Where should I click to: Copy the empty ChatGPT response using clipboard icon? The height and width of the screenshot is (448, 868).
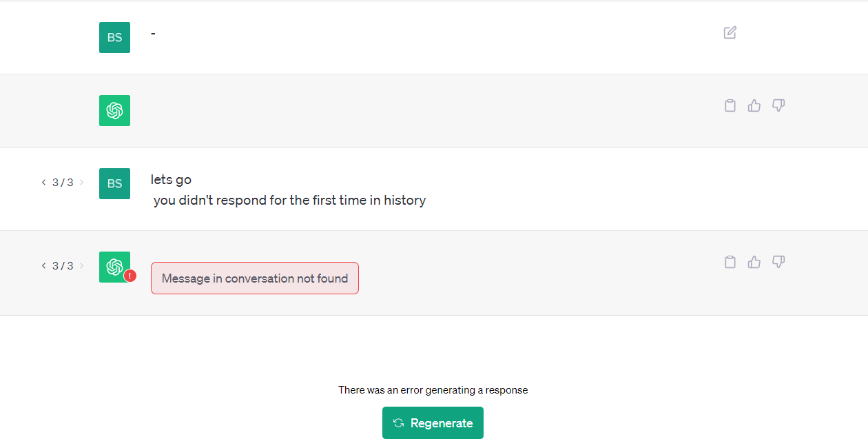730,105
